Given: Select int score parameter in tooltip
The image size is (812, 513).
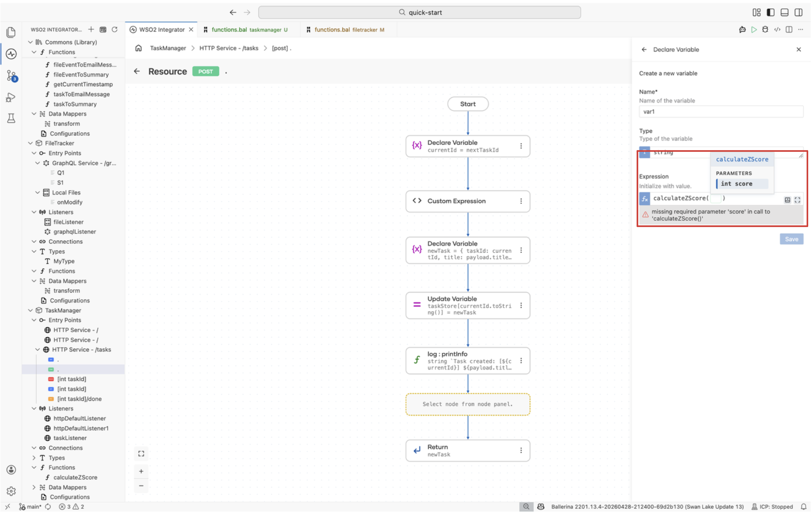Looking at the screenshot, I should (742, 184).
